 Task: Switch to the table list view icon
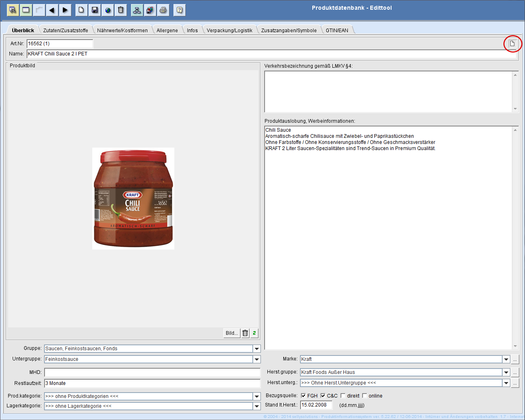tap(26, 10)
